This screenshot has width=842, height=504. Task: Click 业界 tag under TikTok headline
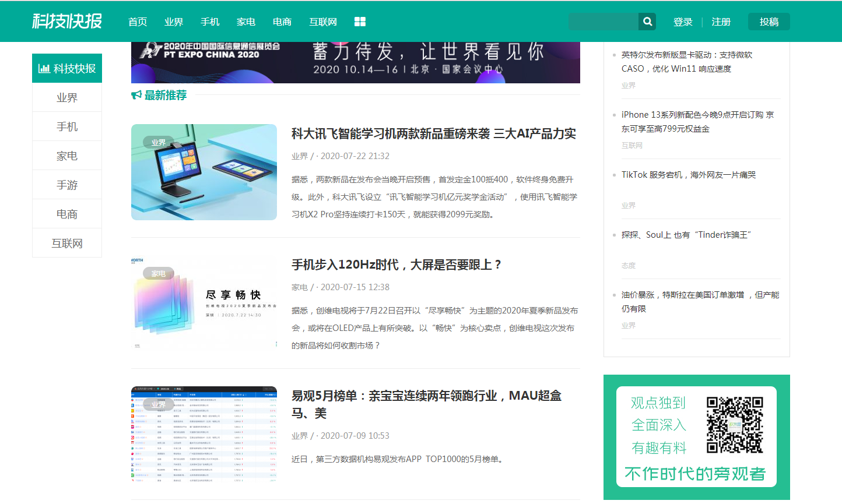tap(629, 206)
